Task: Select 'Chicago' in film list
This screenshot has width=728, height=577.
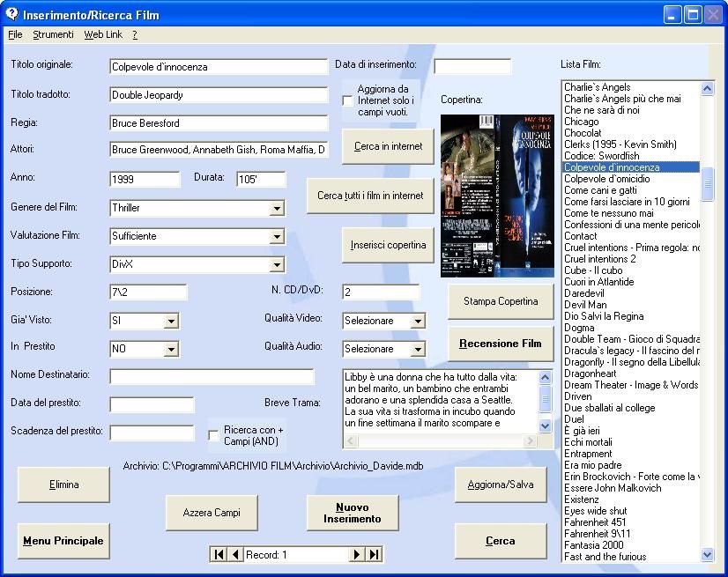Action: click(x=582, y=122)
